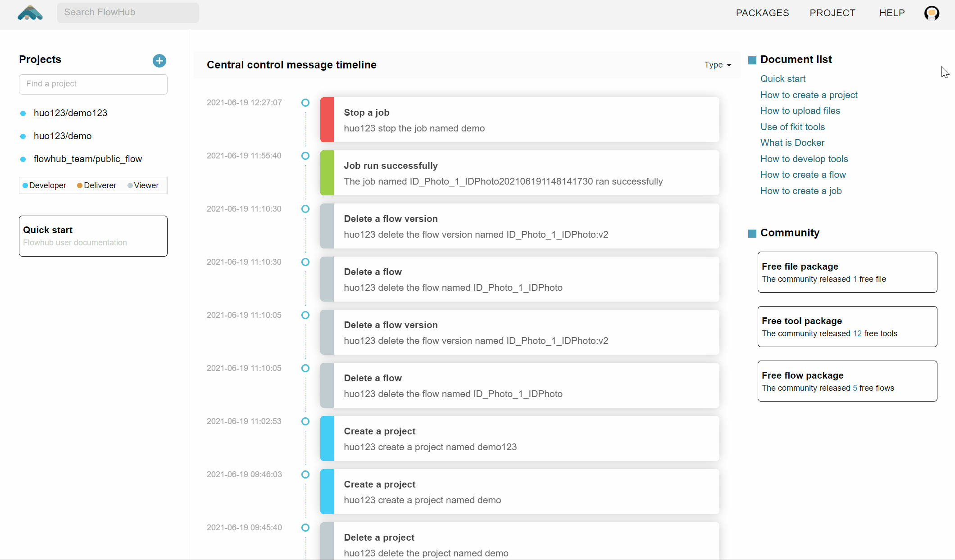Toggle the Viewer role filter
955x560 pixels.
143,185
